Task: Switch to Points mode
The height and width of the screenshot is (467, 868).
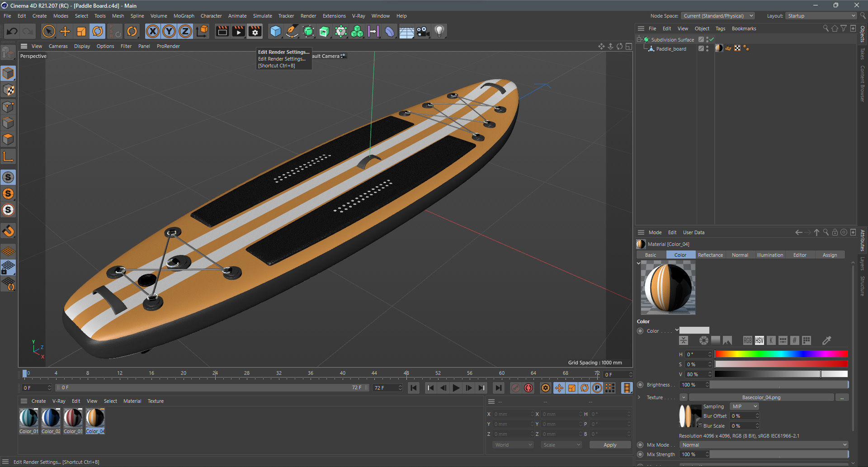Action: (x=9, y=107)
